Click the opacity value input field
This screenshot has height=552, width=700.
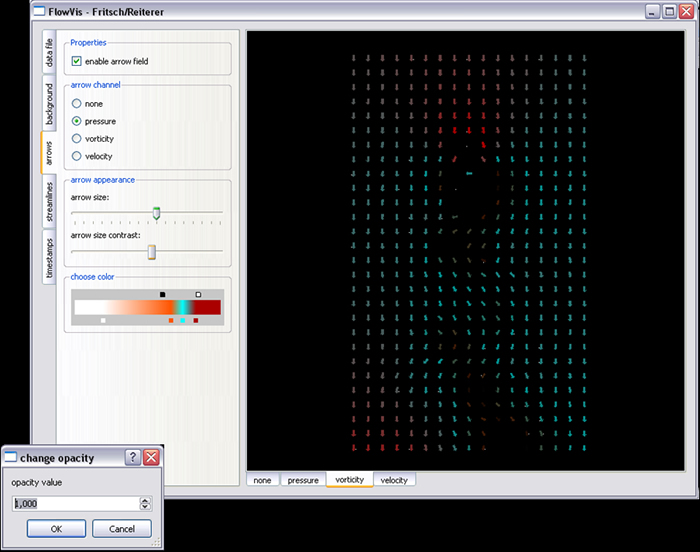[x=74, y=504]
